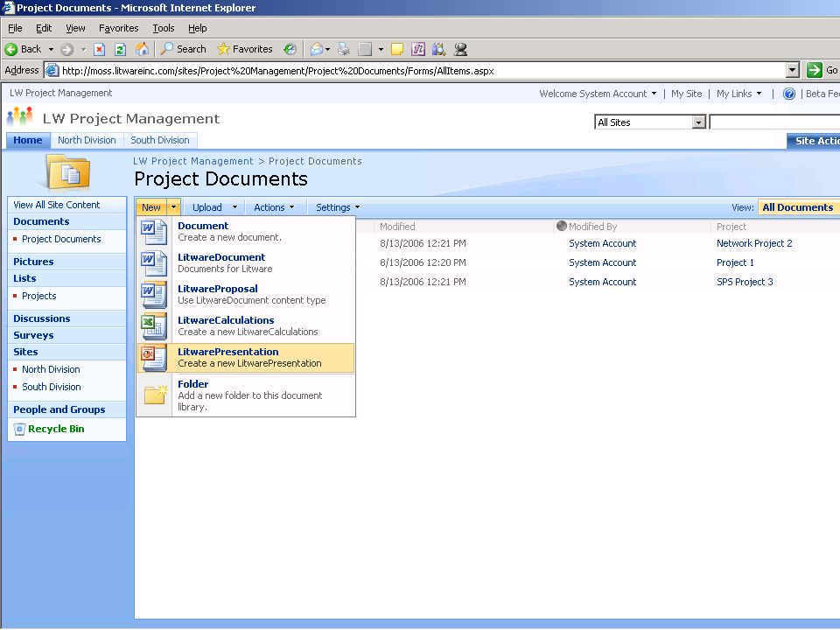Click the Word icon beside Document
The height and width of the screenshot is (630, 840).
point(154,232)
